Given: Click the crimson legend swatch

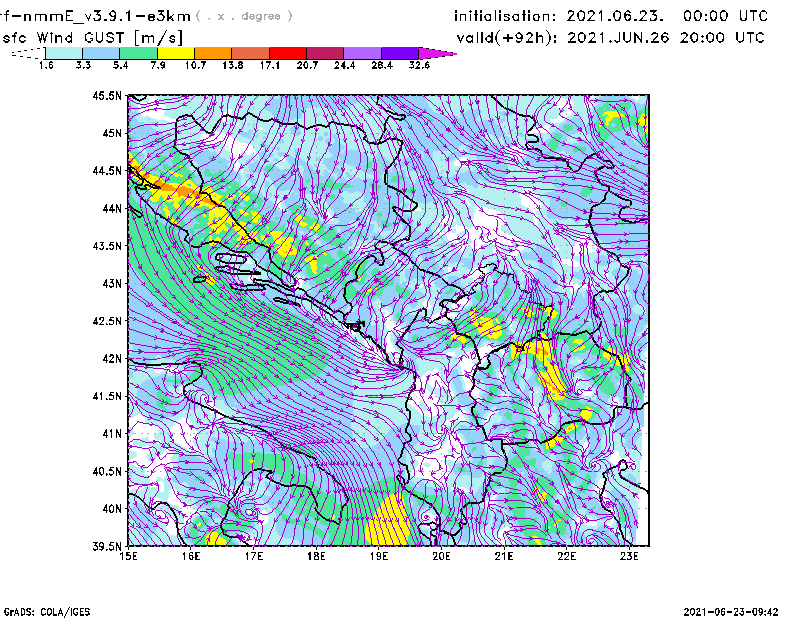Looking at the screenshot, I should pyautogui.click(x=325, y=53).
